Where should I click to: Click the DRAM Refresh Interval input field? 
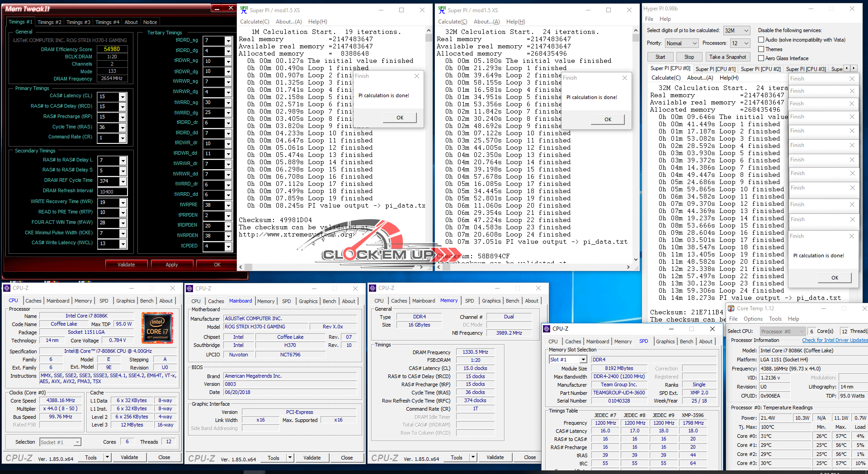[x=112, y=192]
